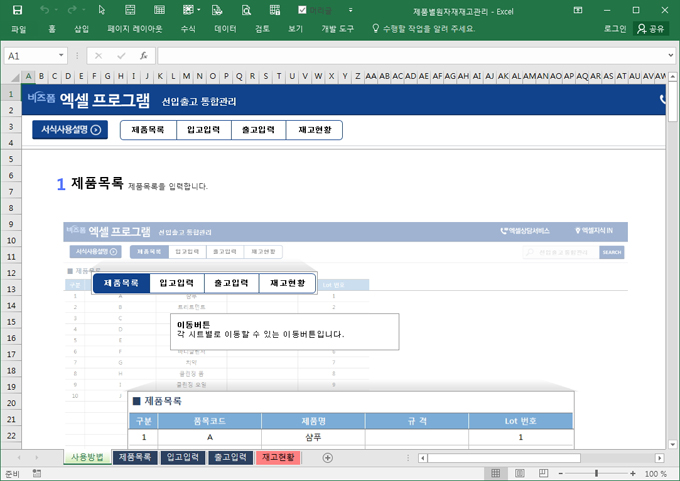Expand the formula bar
Image resolution: width=680 pixels, height=481 pixels.
point(671,56)
